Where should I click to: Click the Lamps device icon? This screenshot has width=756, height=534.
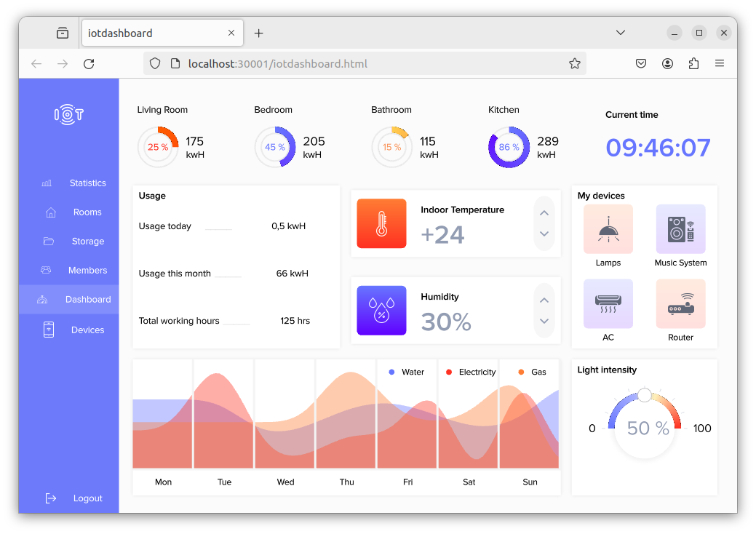pyautogui.click(x=608, y=229)
